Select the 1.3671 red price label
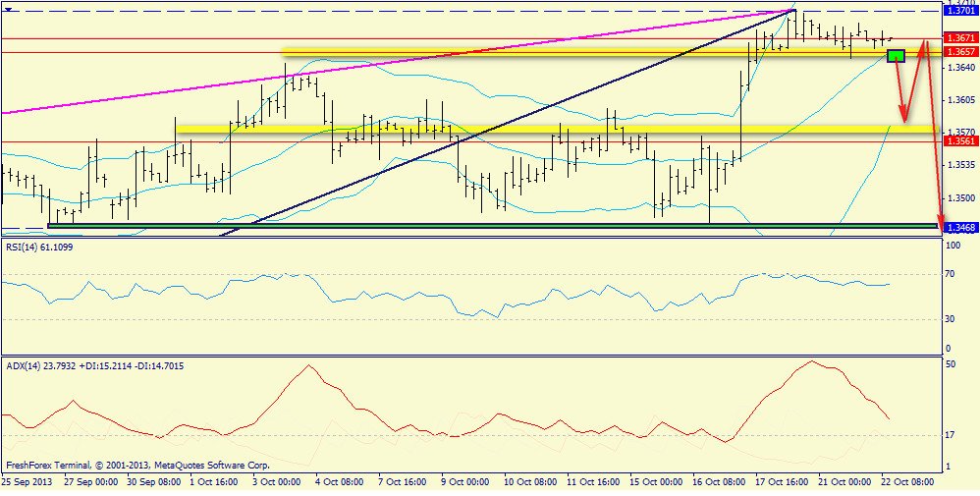The height and width of the screenshot is (496, 980). pos(960,38)
